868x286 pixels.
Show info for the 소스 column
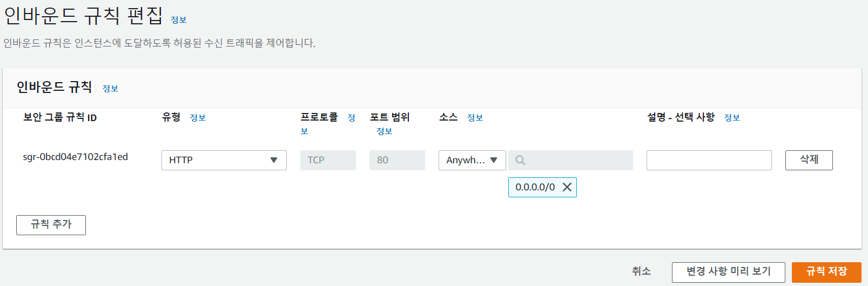(475, 118)
